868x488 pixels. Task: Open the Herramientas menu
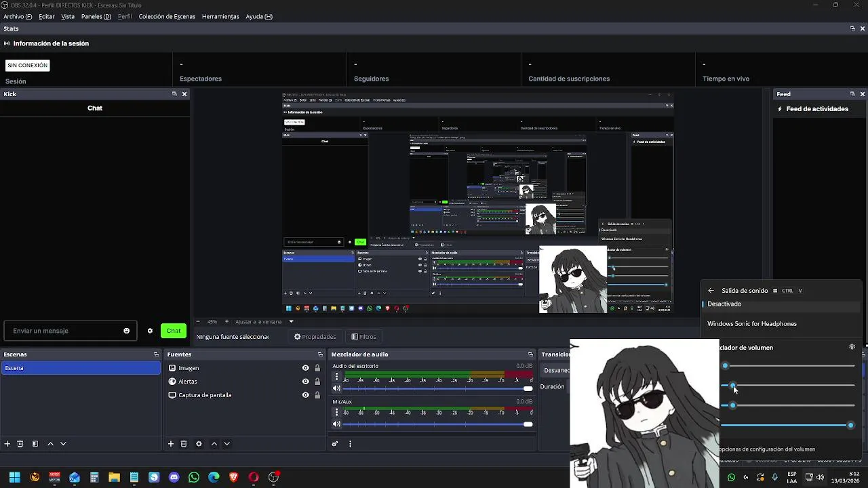point(220,16)
